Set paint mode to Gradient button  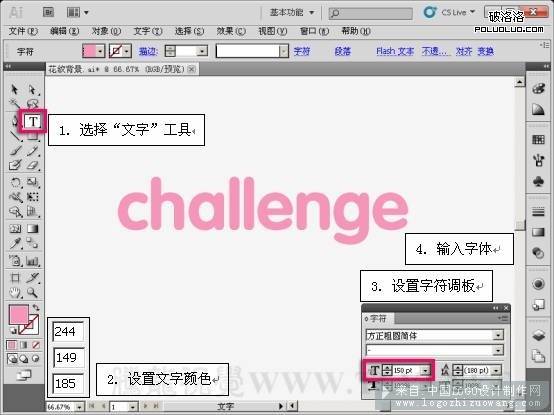click(24, 345)
